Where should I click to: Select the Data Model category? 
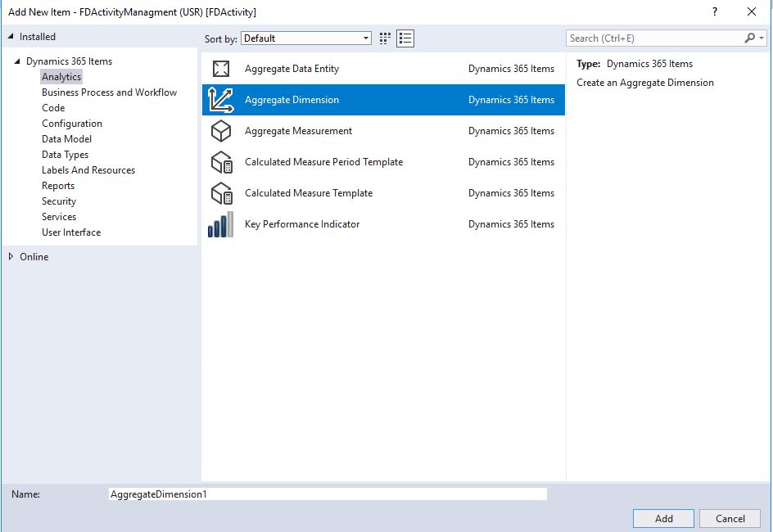pyautogui.click(x=66, y=139)
